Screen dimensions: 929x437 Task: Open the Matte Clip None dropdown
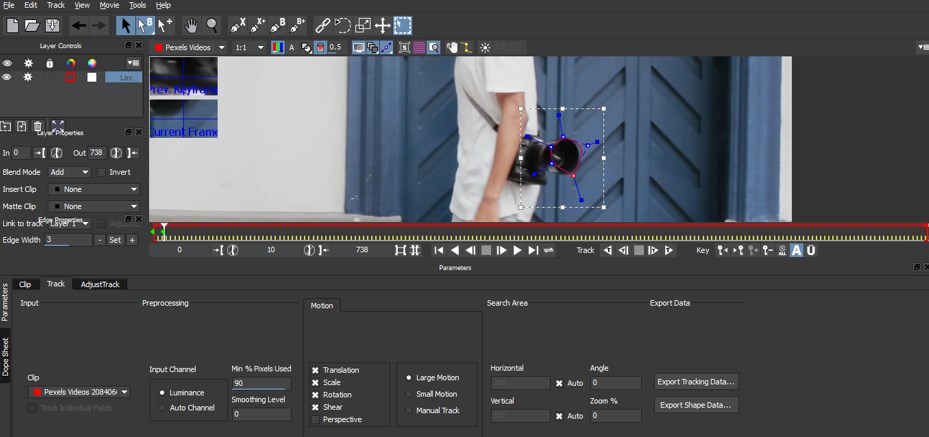[94, 207]
